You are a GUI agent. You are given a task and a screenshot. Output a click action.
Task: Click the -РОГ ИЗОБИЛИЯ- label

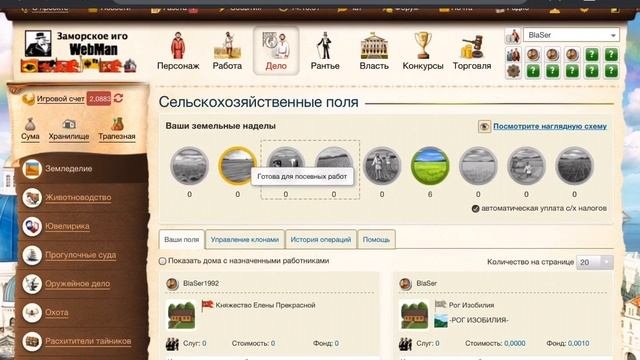479,320
